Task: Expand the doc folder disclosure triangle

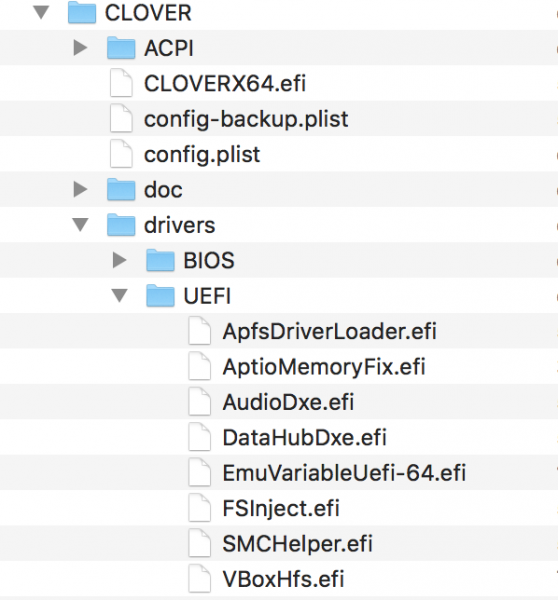Action: 80,189
